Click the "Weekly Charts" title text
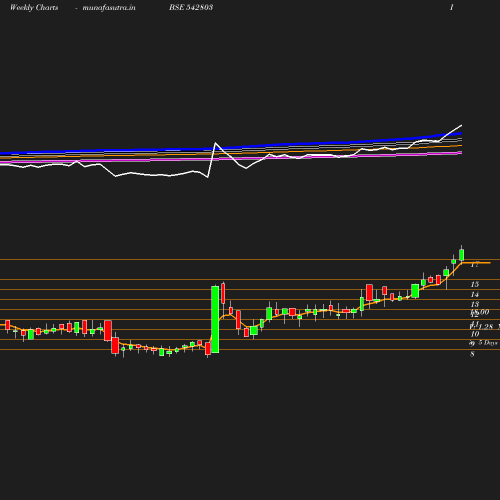This screenshot has width=500, height=500. pos(34,7)
